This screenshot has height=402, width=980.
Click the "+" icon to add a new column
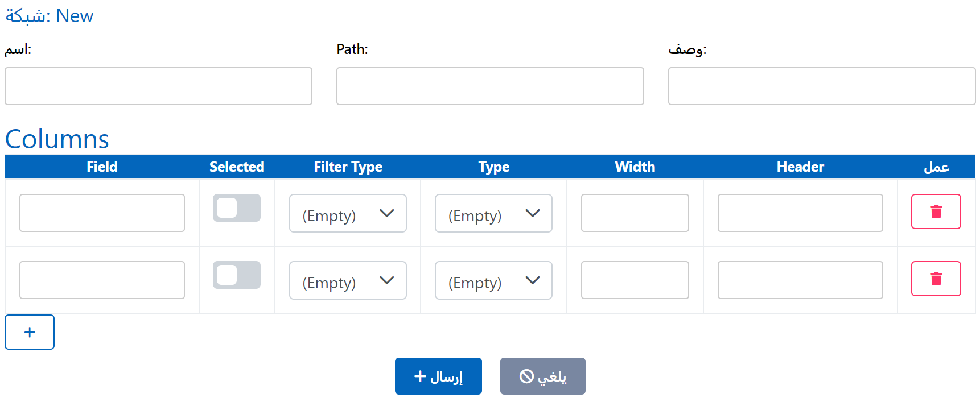29,332
